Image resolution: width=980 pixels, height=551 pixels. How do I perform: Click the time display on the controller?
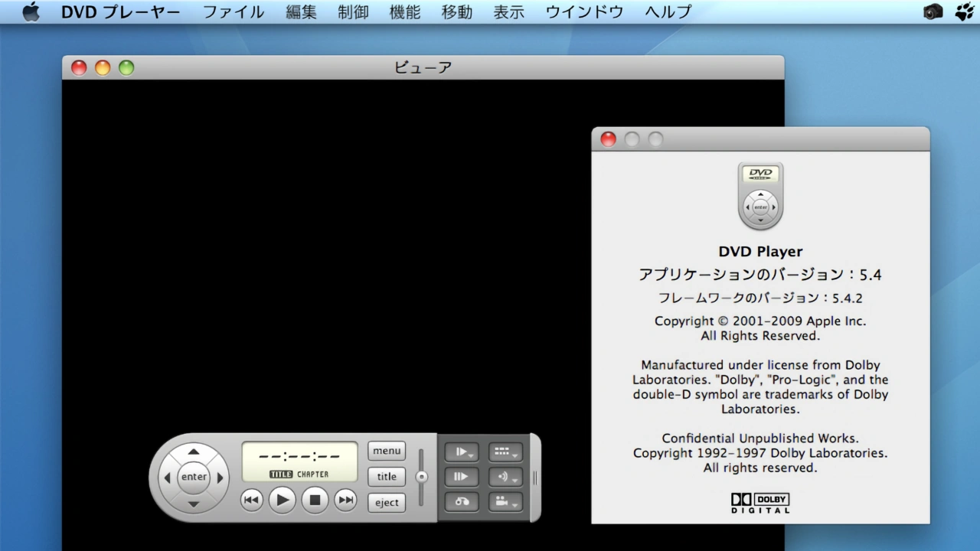[299, 456]
